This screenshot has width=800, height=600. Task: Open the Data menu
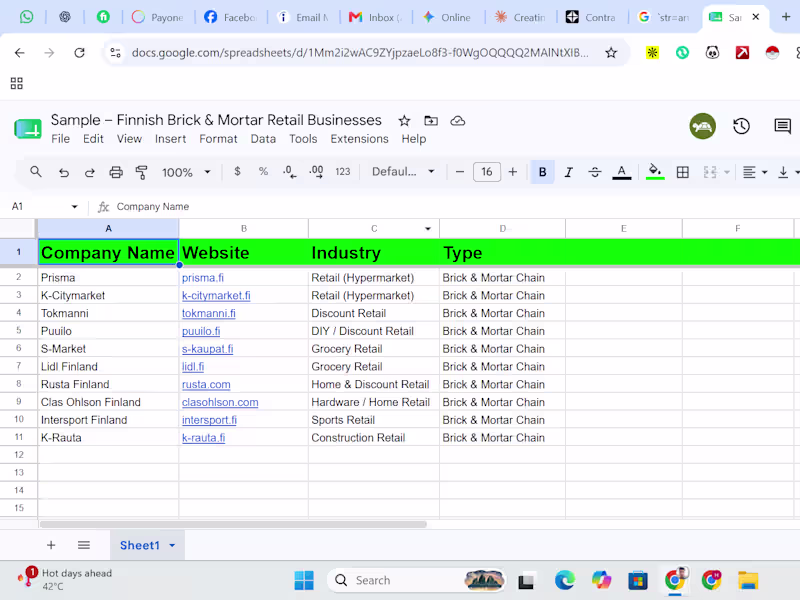[263, 139]
